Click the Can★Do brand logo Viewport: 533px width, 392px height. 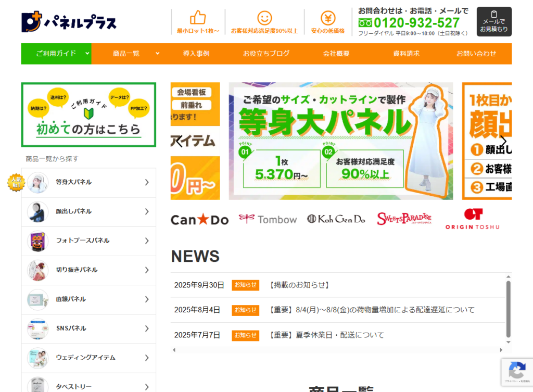(199, 220)
